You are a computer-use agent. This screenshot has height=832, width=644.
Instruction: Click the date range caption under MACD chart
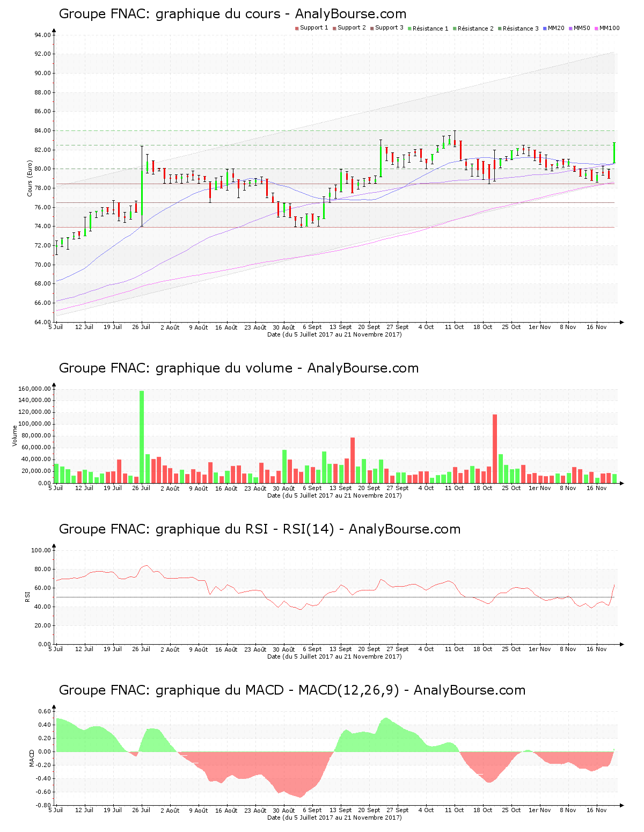pos(334,818)
